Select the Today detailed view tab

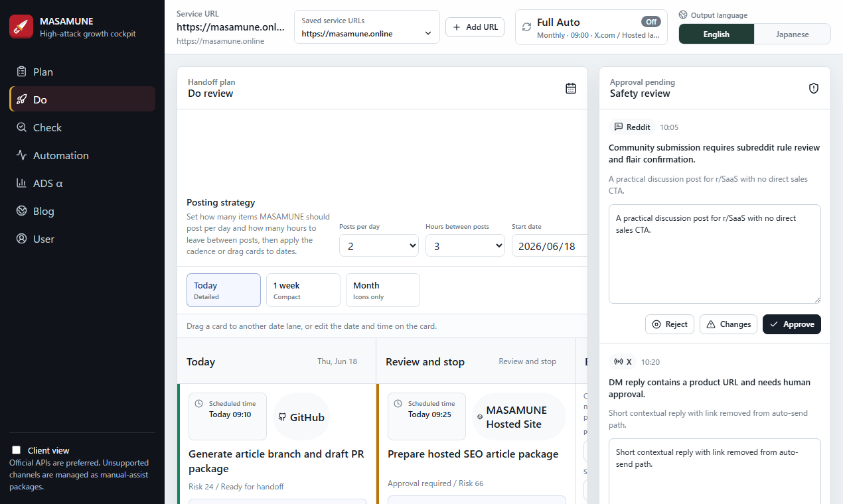pyautogui.click(x=224, y=290)
